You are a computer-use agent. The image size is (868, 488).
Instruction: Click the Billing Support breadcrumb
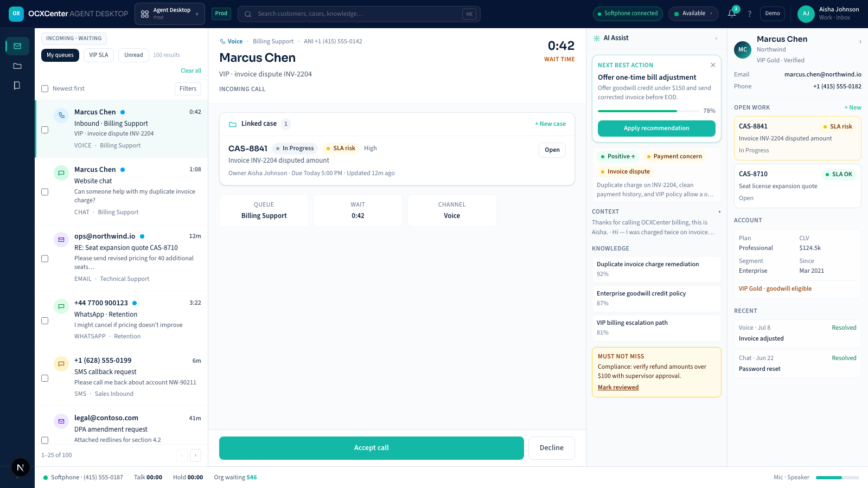[273, 41]
